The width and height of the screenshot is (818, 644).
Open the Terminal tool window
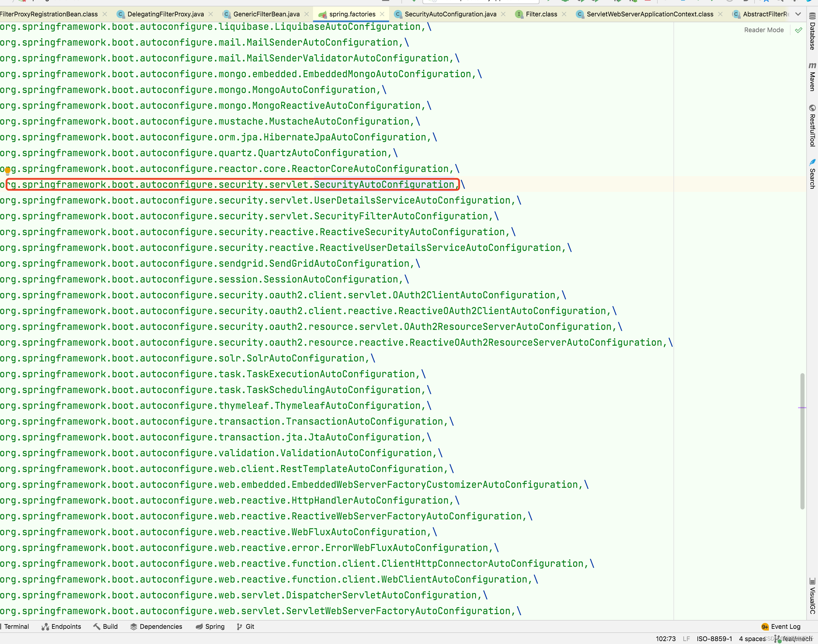click(x=16, y=626)
